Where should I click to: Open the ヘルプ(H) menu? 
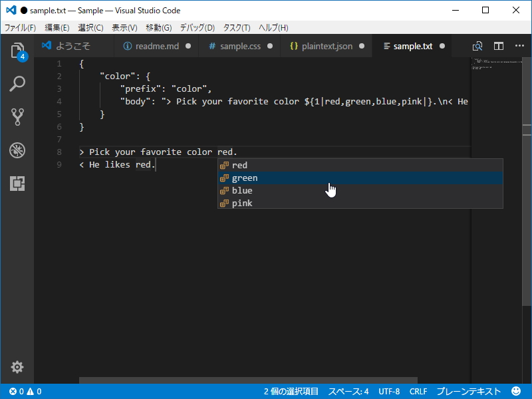(x=273, y=28)
